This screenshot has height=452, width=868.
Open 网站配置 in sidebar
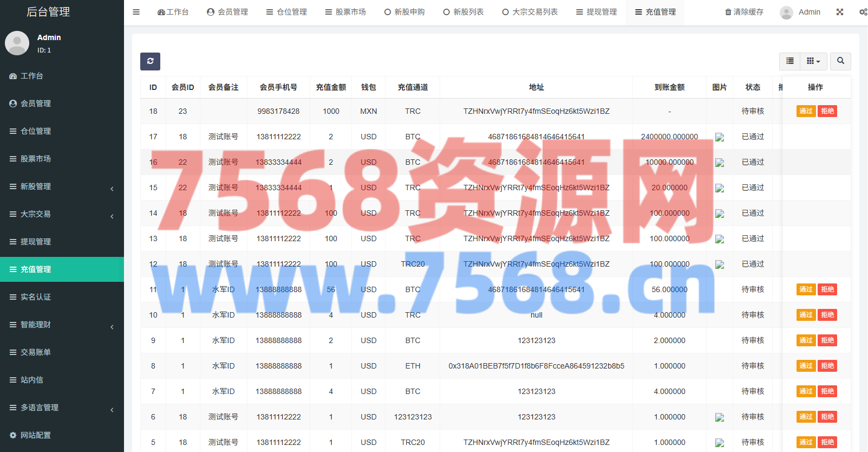pyautogui.click(x=36, y=435)
